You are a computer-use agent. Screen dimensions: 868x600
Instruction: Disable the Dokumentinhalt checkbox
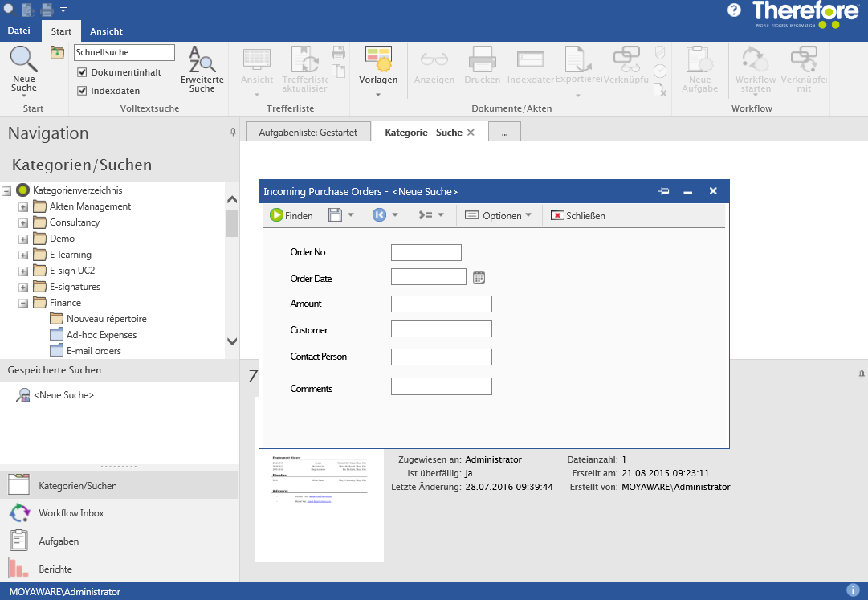(x=83, y=71)
